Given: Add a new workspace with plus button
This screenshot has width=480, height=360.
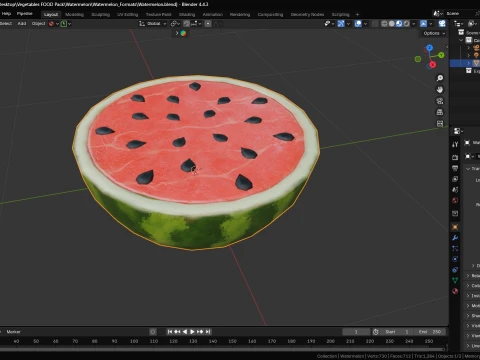Looking at the screenshot, I should click(357, 14).
